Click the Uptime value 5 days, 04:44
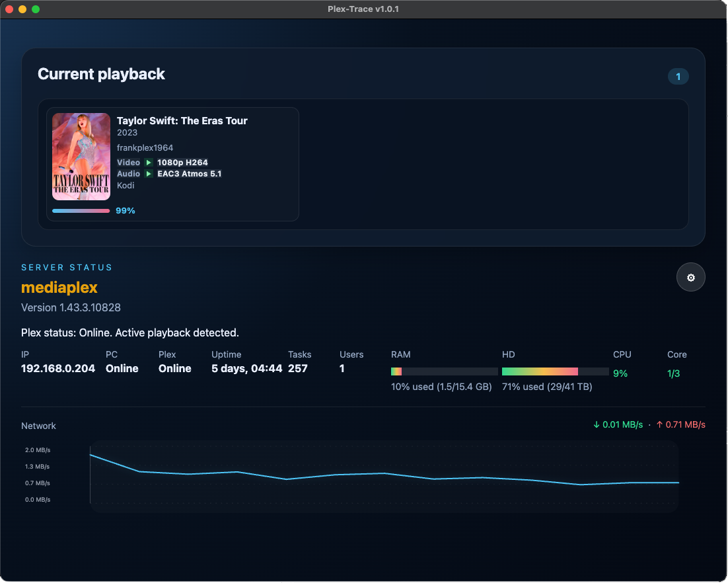Image resolution: width=728 pixels, height=583 pixels. [x=246, y=368]
